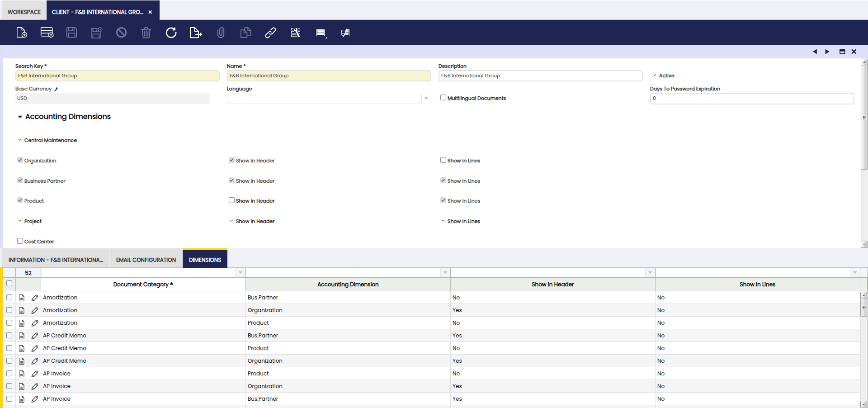Click the Insert row in grid icon
This screenshot has width=868, height=408.
[x=47, y=33]
